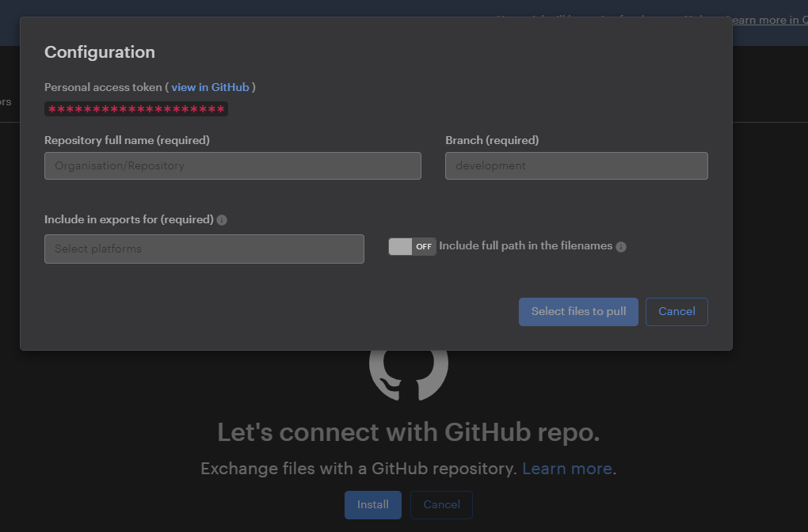Viewport: 808px width, 532px height.
Task: Click info icon beside Include in exports
Action: pyautogui.click(x=222, y=220)
